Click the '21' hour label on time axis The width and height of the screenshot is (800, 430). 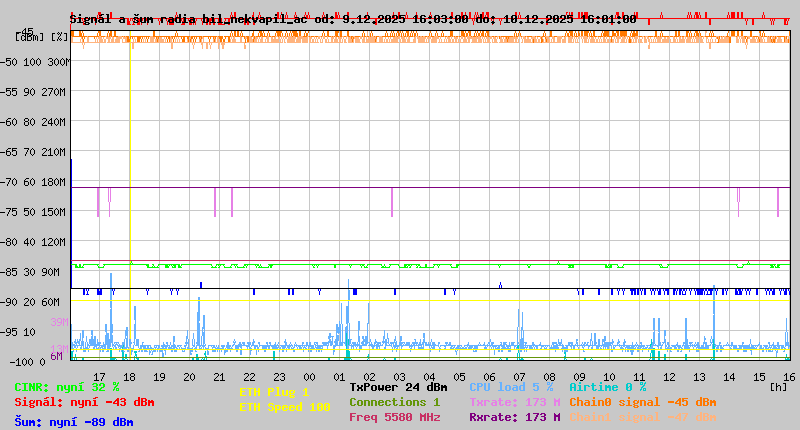tap(219, 377)
